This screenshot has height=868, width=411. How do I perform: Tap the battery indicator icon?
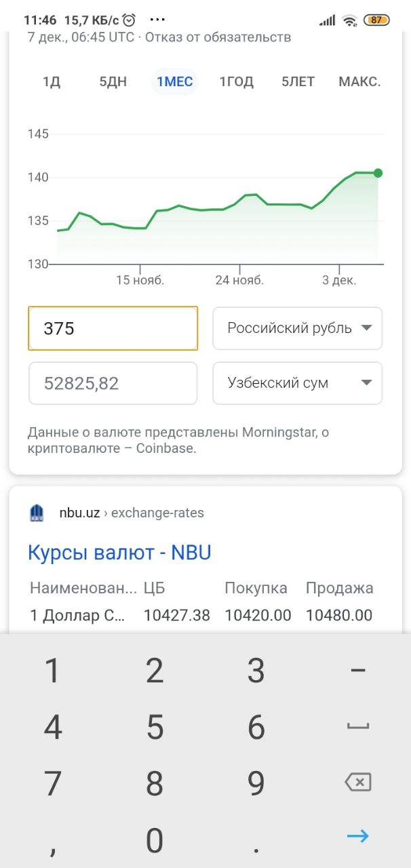click(x=376, y=20)
